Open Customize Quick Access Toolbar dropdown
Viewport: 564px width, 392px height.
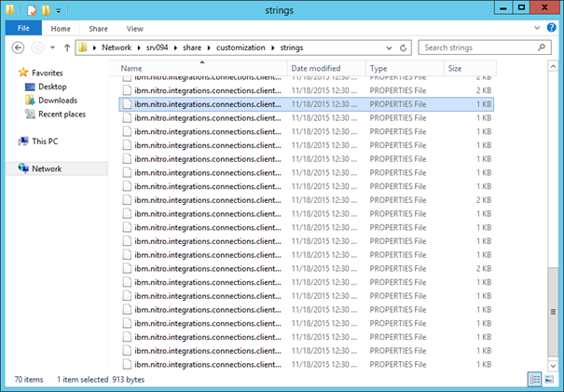coord(58,9)
